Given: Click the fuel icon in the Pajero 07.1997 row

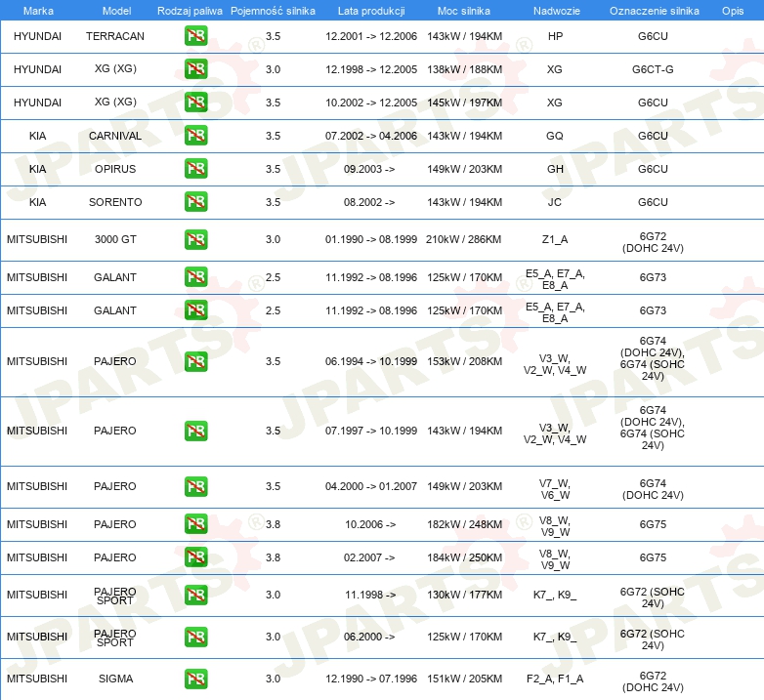Looking at the screenshot, I should [x=195, y=431].
